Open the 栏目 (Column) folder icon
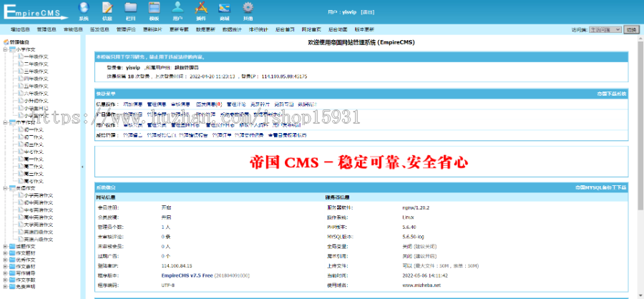The width and height of the screenshot is (644, 299). click(131, 8)
